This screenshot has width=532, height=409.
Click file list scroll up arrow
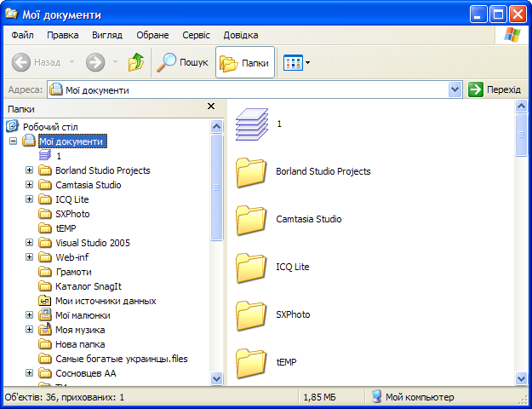pyautogui.click(x=521, y=107)
